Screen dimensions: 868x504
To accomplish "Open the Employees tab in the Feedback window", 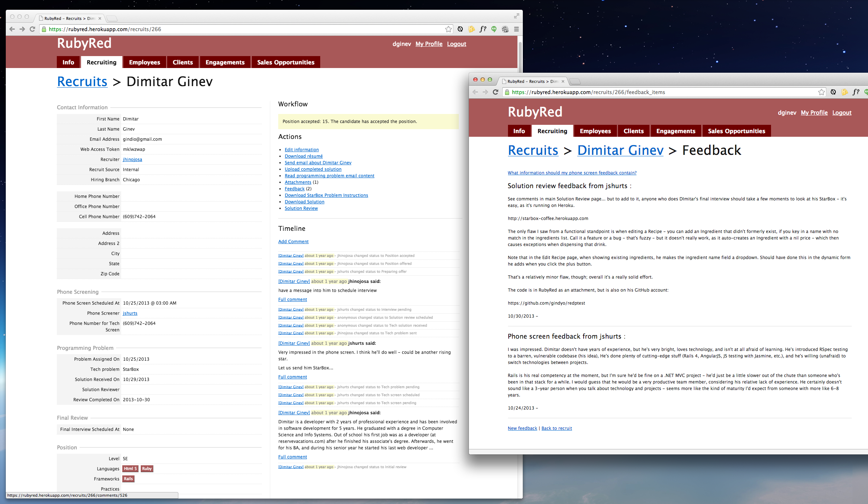I will pos(595,131).
